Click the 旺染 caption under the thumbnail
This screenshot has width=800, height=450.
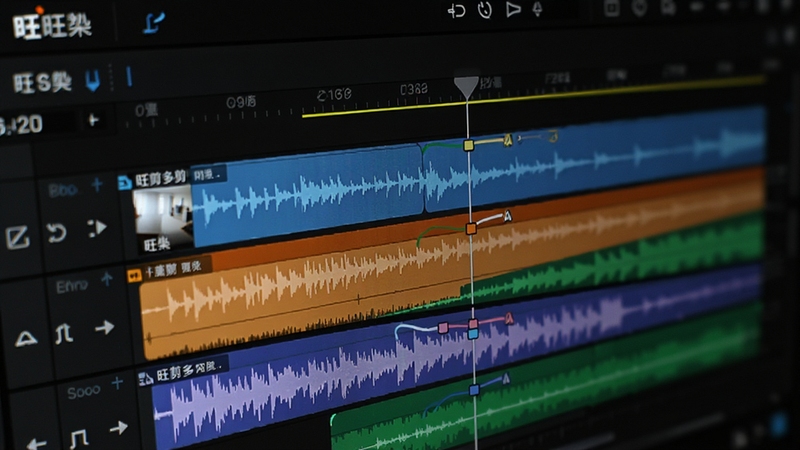tap(156, 244)
